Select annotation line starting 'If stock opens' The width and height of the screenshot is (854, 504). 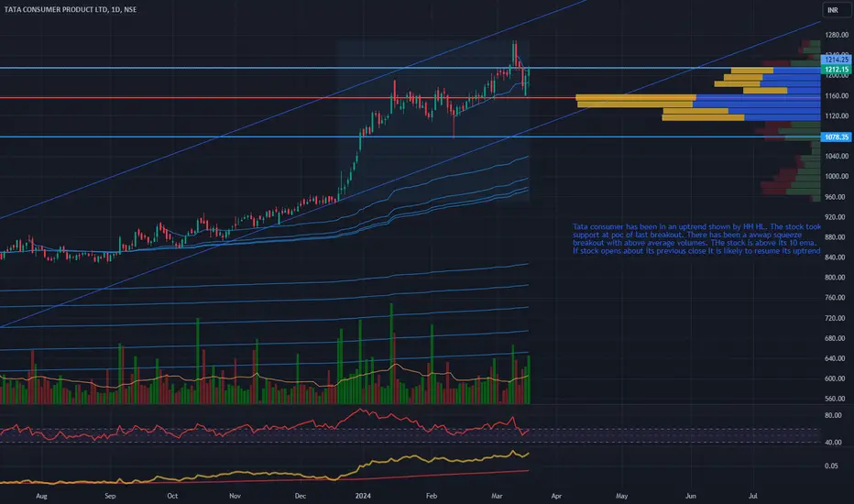tap(696, 251)
